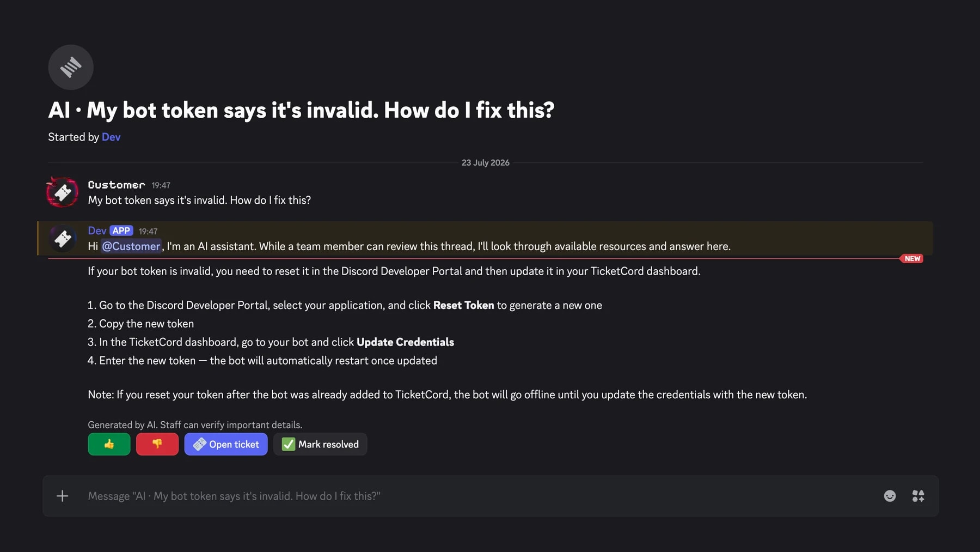Click Customer's message about the invalid token
This screenshot has width=980, height=552.
pos(199,200)
